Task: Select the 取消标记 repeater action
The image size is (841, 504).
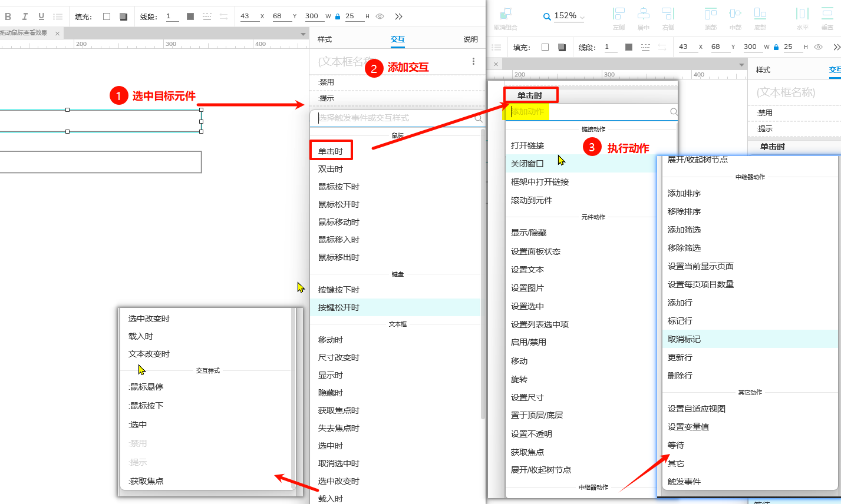Action: tap(750, 339)
